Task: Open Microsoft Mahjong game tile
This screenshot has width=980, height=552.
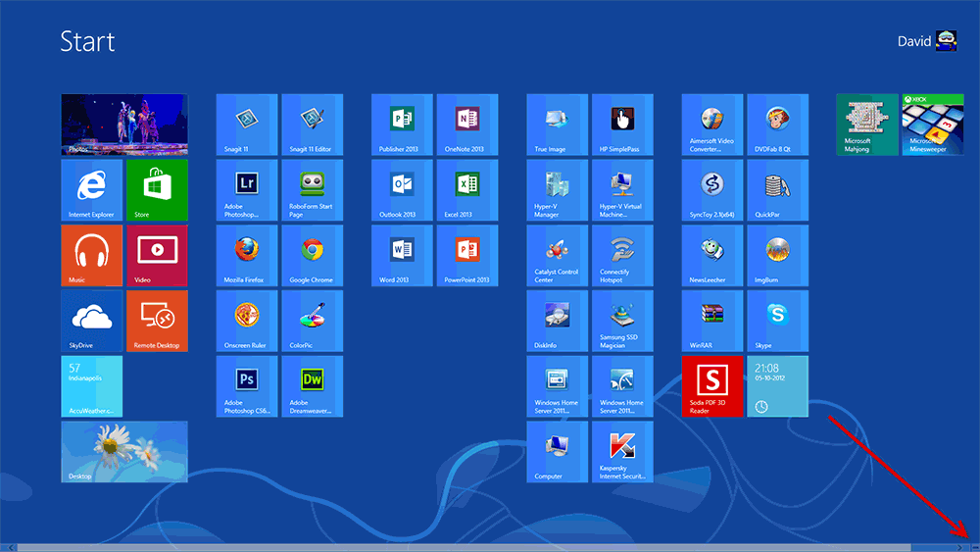Action: tap(867, 125)
